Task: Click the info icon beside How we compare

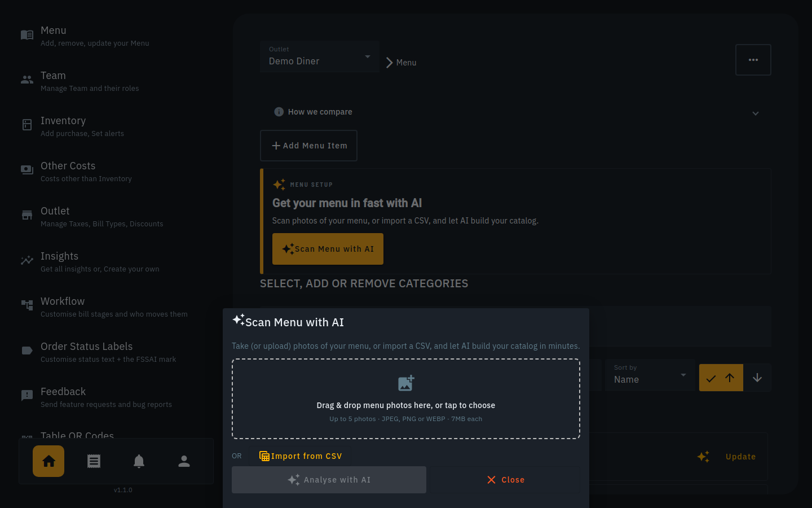Action: click(x=279, y=112)
